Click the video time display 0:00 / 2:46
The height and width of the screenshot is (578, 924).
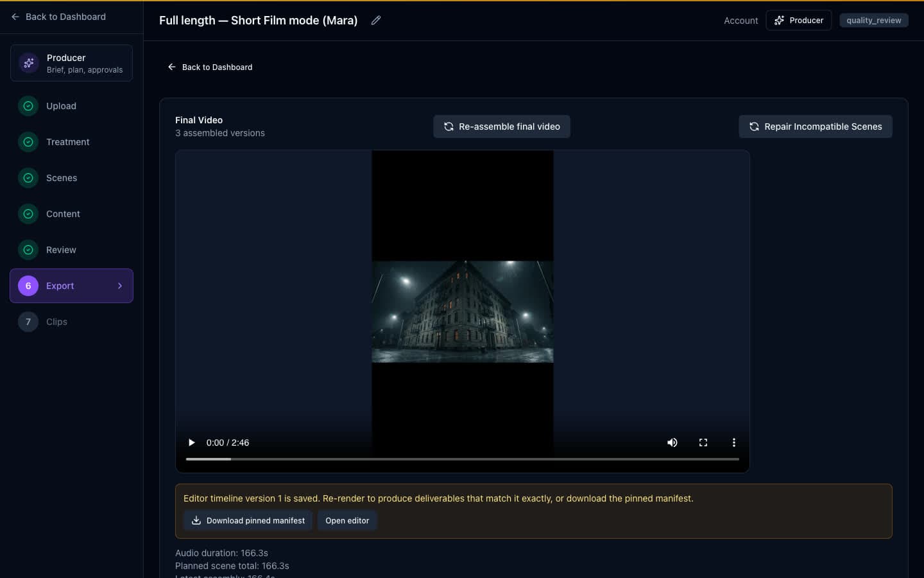coord(228,442)
